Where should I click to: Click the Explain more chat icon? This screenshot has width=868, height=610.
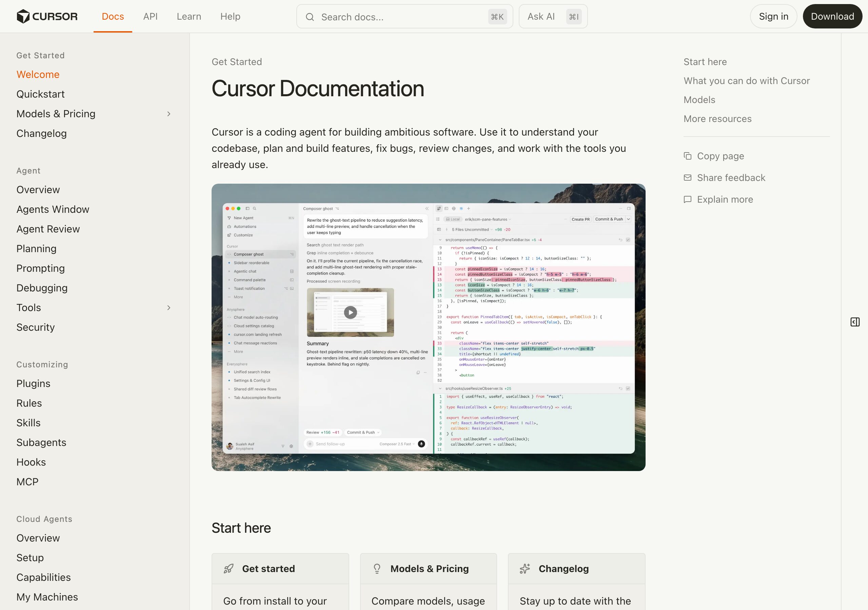pyautogui.click(x=688, y=200)
